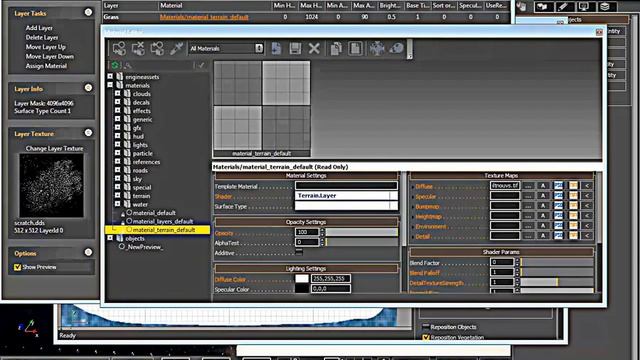Collapse the Options panel
The width and height of the screenshot is (640, 360).
[x=88, y=252]
